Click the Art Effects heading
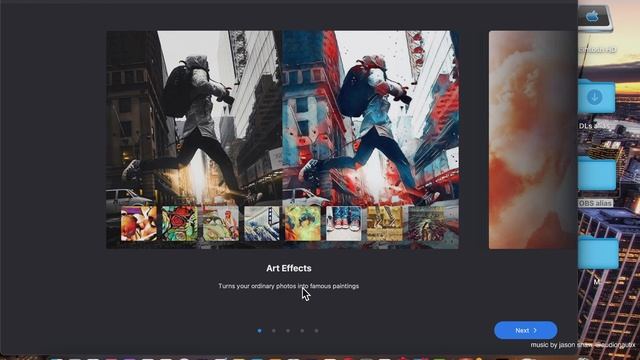Viewport: 640px width, 360px height. (289, 268)
